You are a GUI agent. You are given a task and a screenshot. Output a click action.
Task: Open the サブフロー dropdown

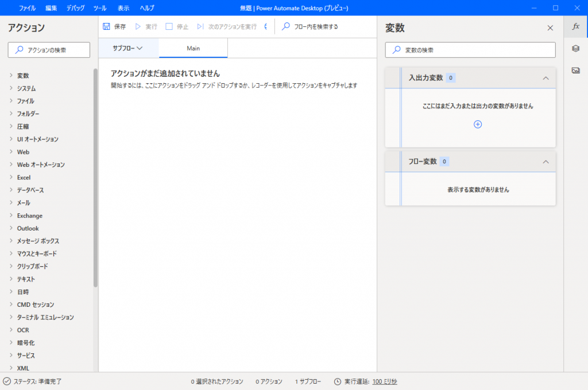[x=127, y=48]
